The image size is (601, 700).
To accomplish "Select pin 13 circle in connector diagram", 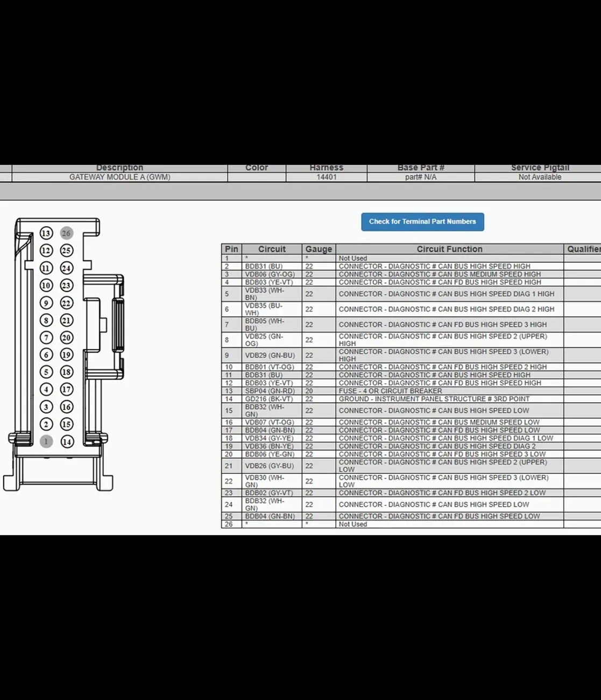I will (46, 233).
